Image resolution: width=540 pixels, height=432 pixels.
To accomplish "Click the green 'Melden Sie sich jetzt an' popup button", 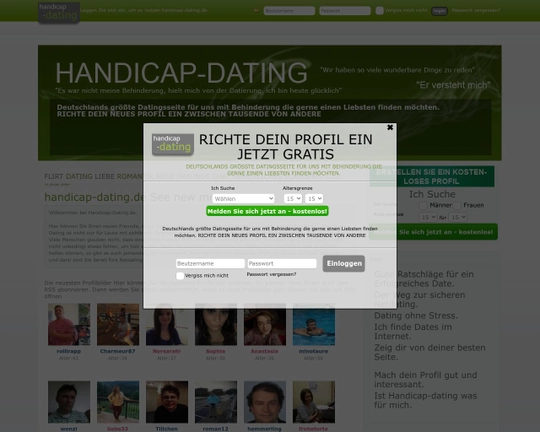I will [x=267, y=211].
